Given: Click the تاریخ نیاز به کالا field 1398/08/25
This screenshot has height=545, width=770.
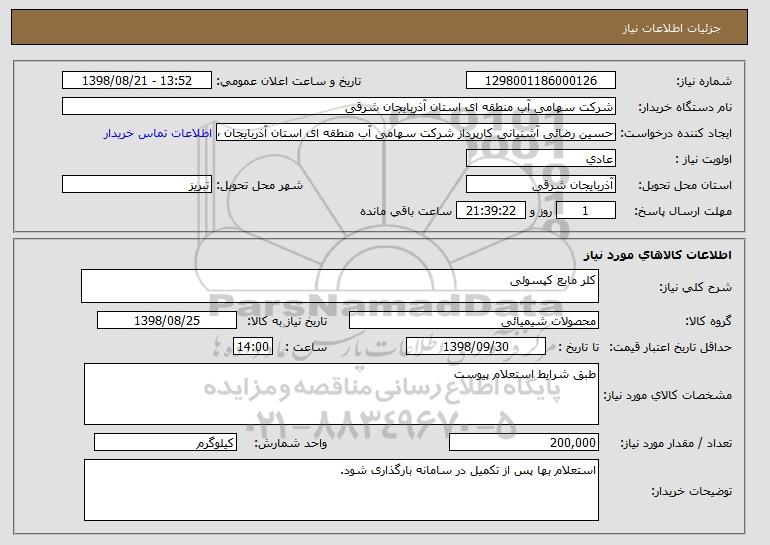Looking at the screenshot, I should (167, 321).
